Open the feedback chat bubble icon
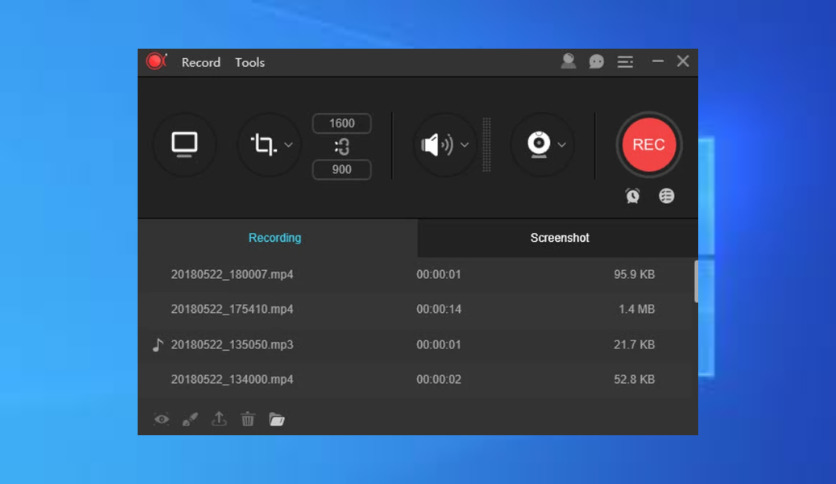836x484 pixels. click(x=596, y=62)
